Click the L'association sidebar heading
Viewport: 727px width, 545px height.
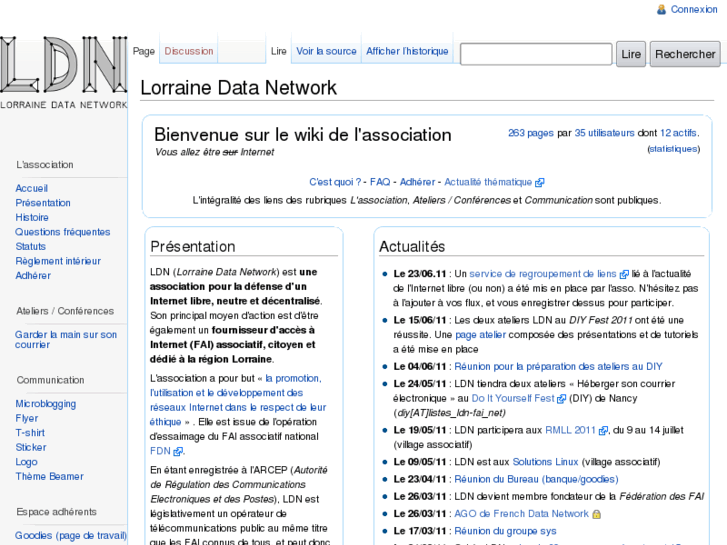45,165
